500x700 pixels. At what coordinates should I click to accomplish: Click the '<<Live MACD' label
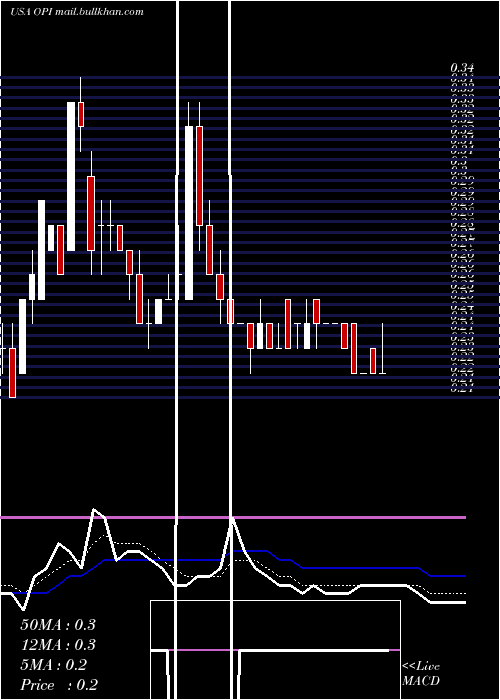click(x=421, y=674)
